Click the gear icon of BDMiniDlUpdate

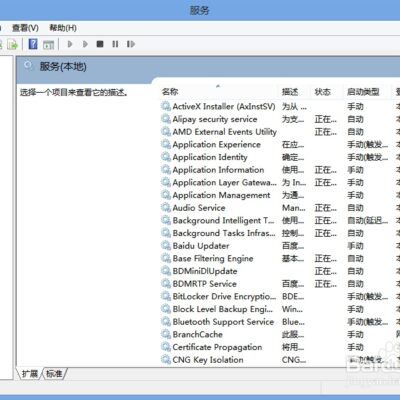[166, 271]
